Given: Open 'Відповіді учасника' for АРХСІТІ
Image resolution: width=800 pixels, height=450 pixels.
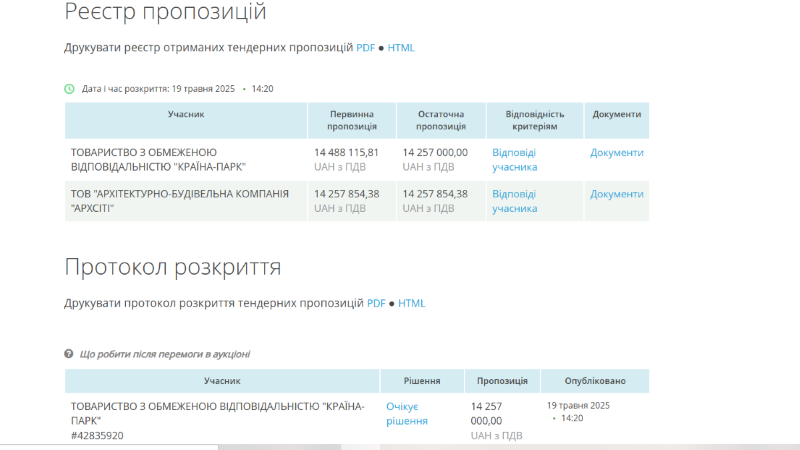Looking at the screenshot, I should coord(514,201).
